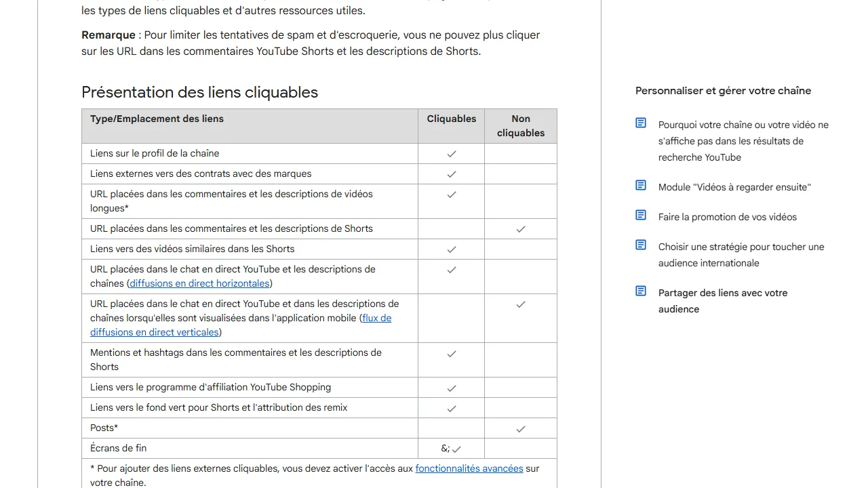This screenshot has width=868, height=488.
Task: Click the 'Pour ajouter des liens externes cliquables' footnote
Action: tap(315, 475)
